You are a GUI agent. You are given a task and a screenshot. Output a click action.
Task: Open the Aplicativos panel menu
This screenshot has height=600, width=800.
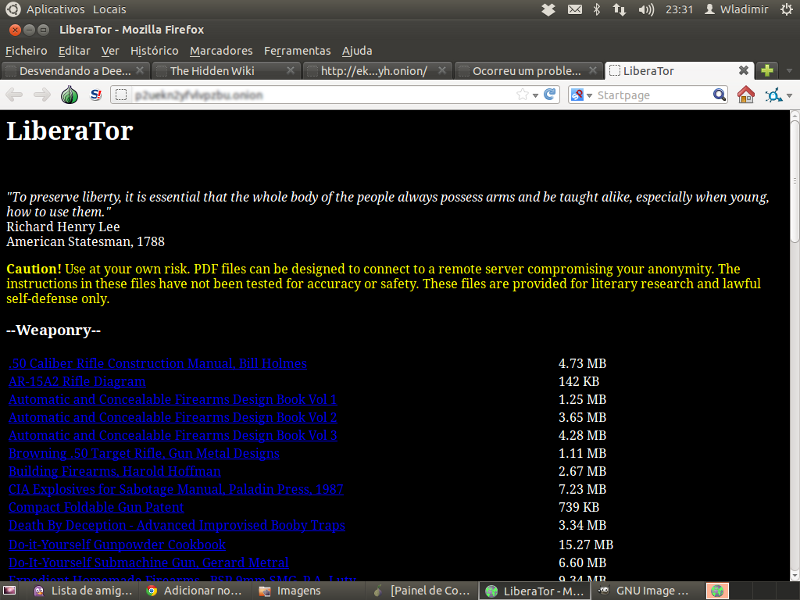(55, 9)
